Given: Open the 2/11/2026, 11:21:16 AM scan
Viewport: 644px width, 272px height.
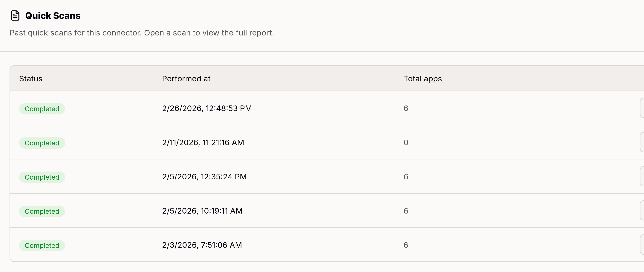Looking at the screenshot, I should [203, 142].
